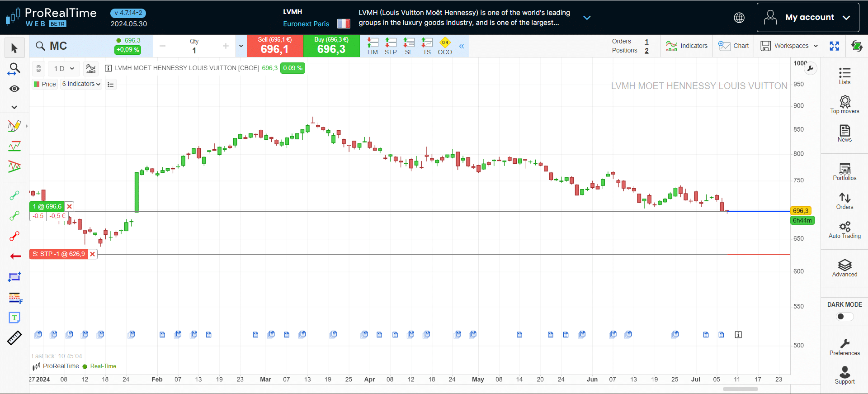The image size is (868, 394).
Task: Select the cursor pointer tool
Action: 14,48
